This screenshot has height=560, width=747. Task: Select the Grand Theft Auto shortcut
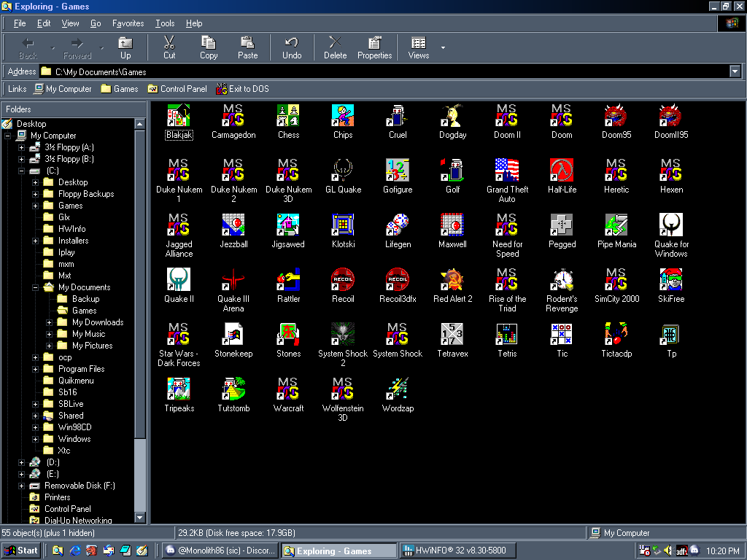coord(507,171)
